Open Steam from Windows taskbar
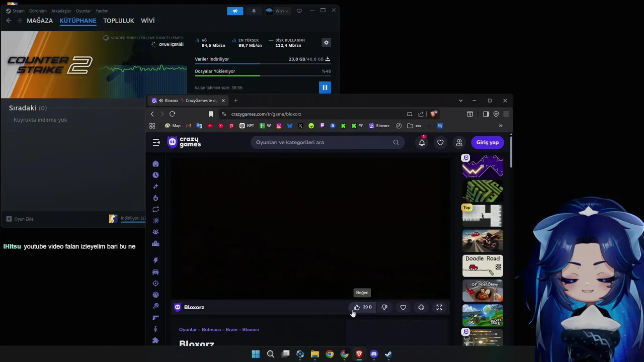Screen dimensions: 644x362 pyautogui.click(x=388, y=354)
